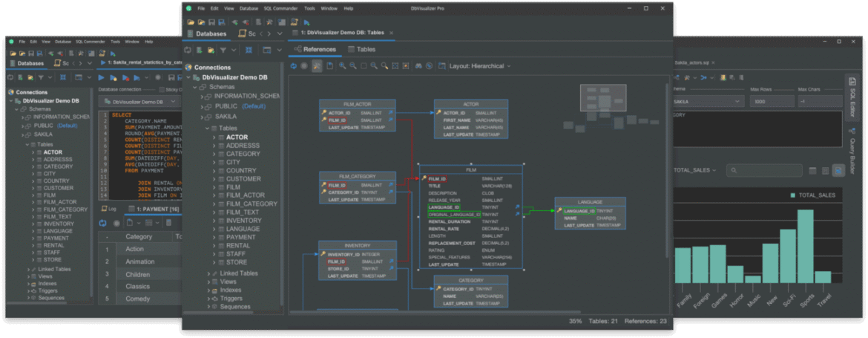Click the zoom out magnifier in graph toolbar

352,66
